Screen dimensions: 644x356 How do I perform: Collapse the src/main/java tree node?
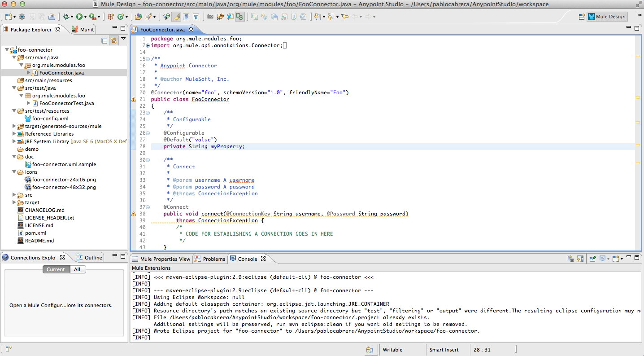(14, 57)
